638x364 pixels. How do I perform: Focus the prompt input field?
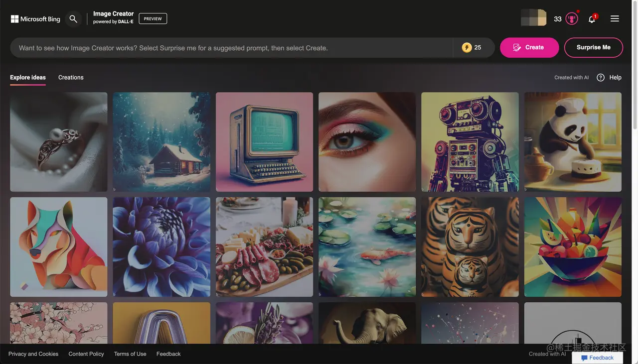231,48
